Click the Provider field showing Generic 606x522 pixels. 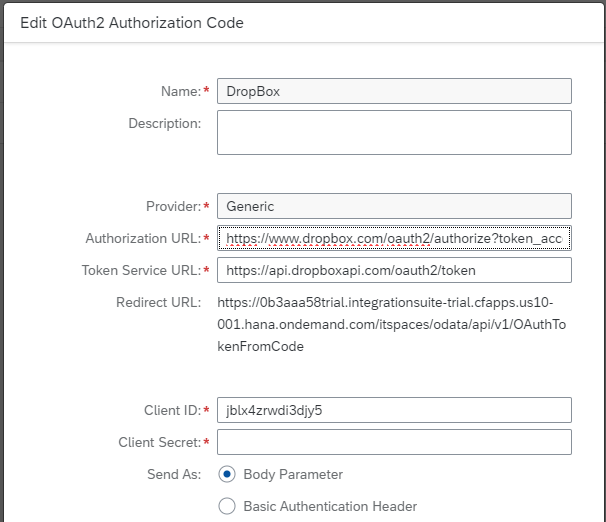click(393, 206)
